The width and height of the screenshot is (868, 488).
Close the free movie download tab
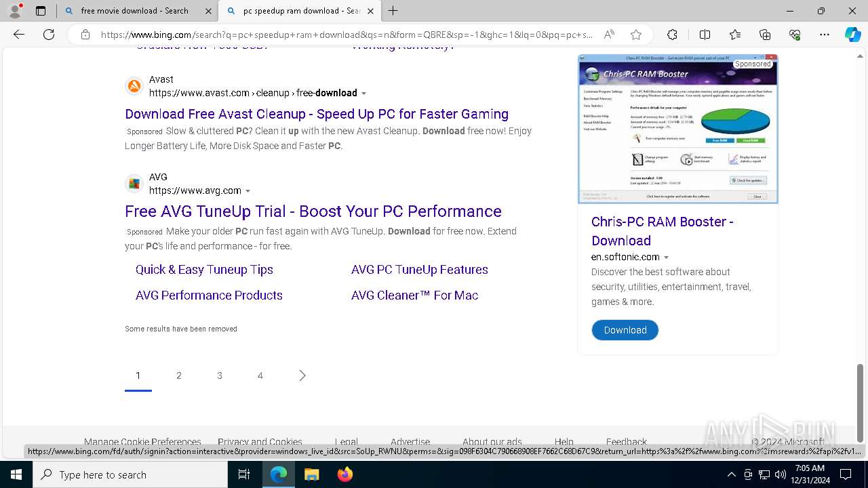[208, 11]
